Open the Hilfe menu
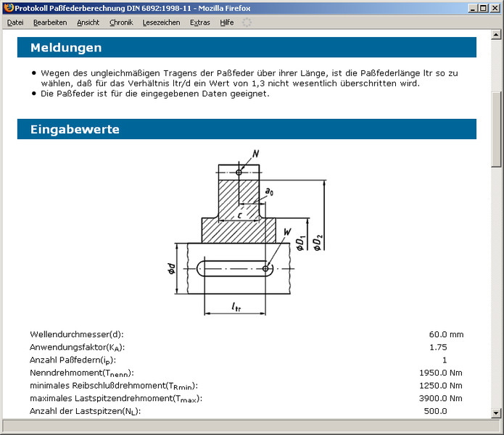The height and width of the screenshot is (435, 504). [x=227, y=22]
